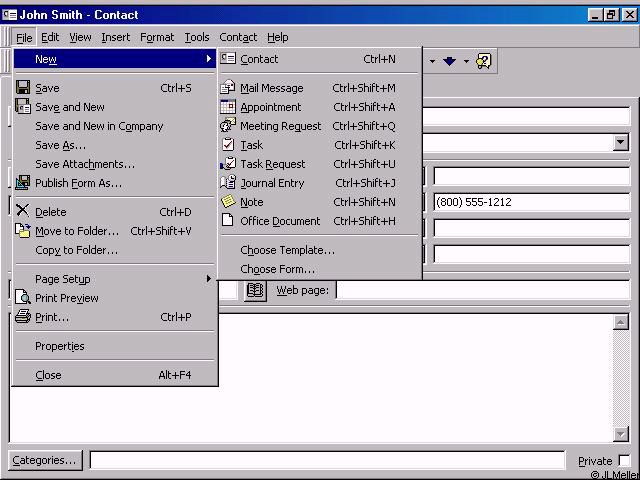Select Save Attachments... entry

(115, 164)
